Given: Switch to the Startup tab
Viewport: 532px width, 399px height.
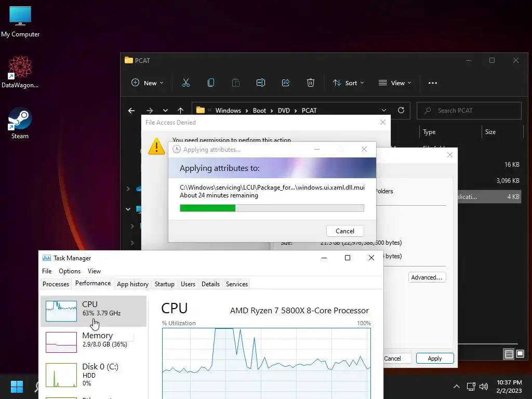Looking at the screenshot, I should click(165, 284).
